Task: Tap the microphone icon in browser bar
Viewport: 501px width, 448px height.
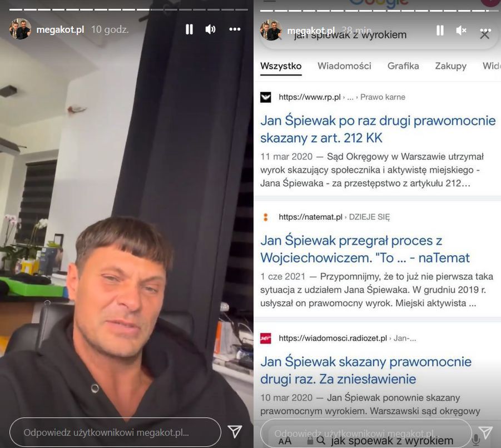Action: (476, 440)
